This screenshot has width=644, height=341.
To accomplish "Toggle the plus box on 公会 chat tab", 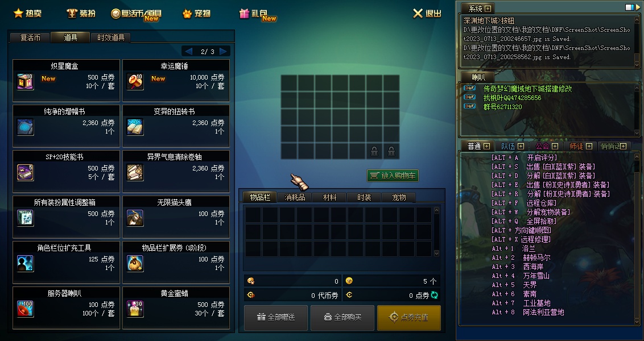I will click(555, 146).
